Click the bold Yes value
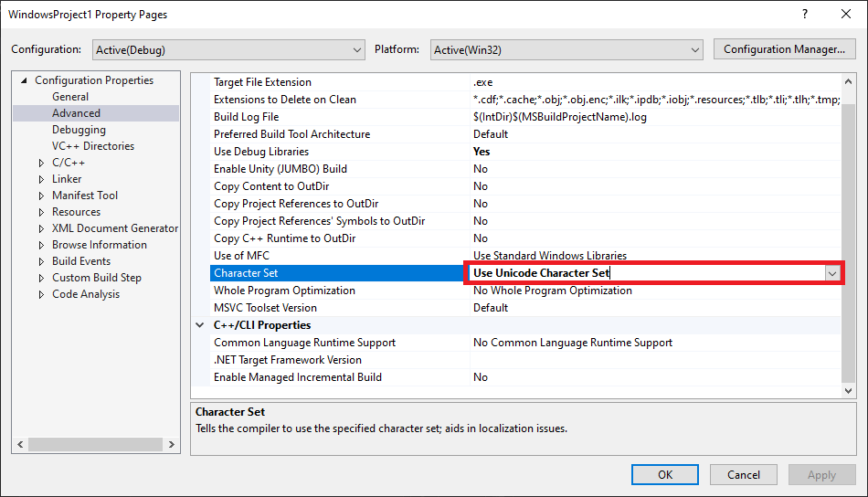This screenshot has height=497, width=868. coord(482,151)
